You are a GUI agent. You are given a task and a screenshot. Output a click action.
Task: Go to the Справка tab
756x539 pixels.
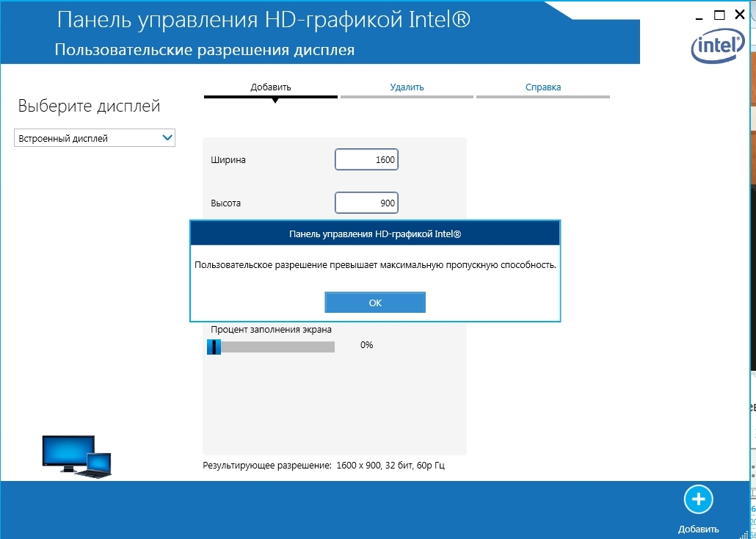pos(542,87)
